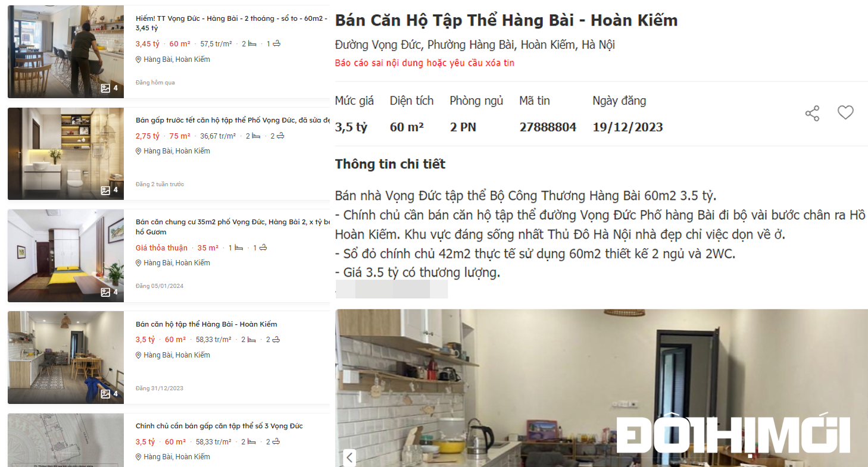Click location pin icon of first Hàng Bài listing
Screen dimensions: 868x467
coord(139,59)
